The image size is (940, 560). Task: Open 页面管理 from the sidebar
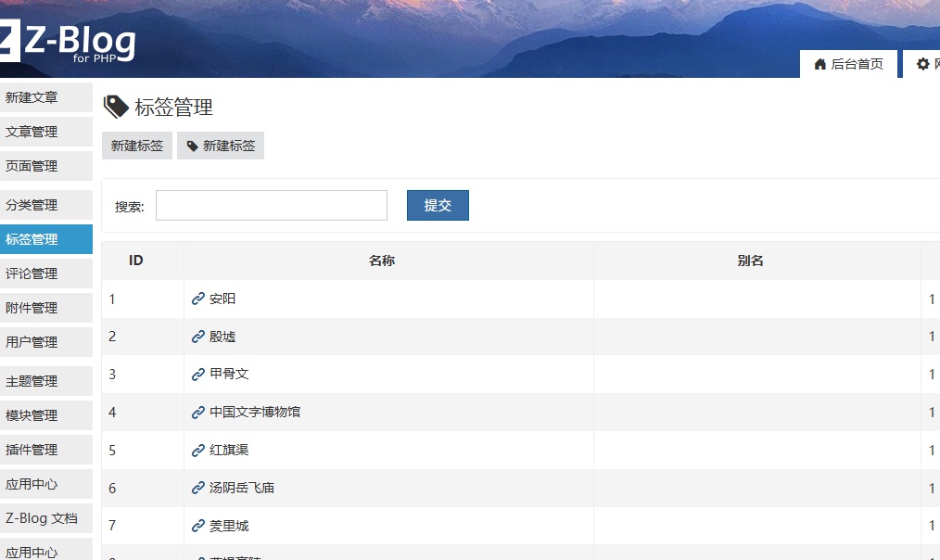[46, 165]
